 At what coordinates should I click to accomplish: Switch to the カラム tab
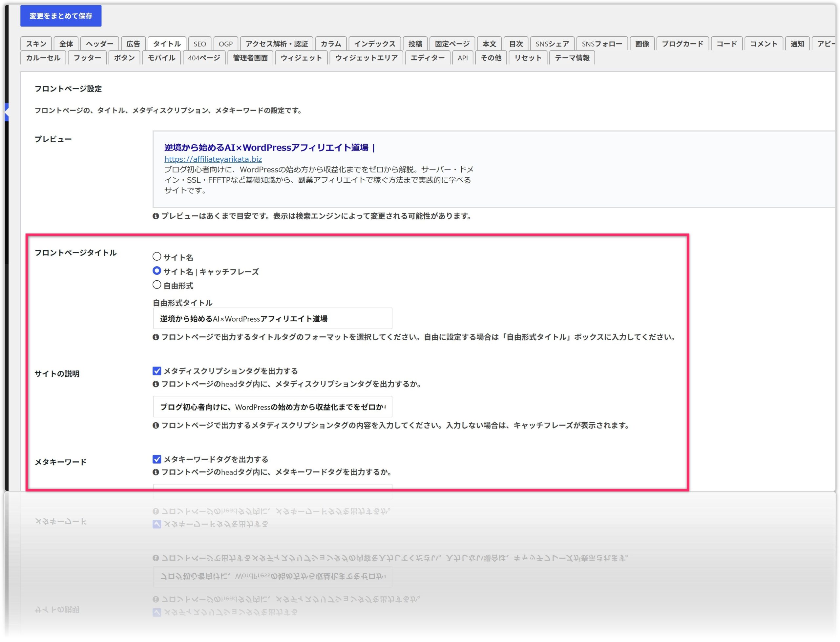(331, 44)
